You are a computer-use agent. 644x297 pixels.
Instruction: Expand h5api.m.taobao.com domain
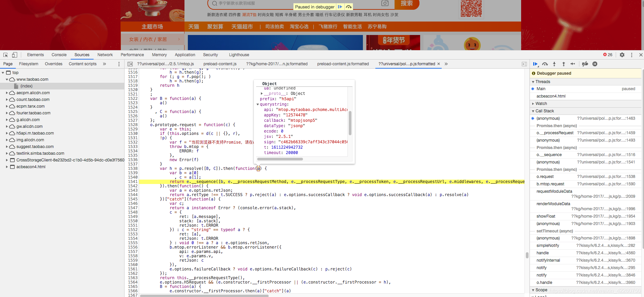click(7, 133)
